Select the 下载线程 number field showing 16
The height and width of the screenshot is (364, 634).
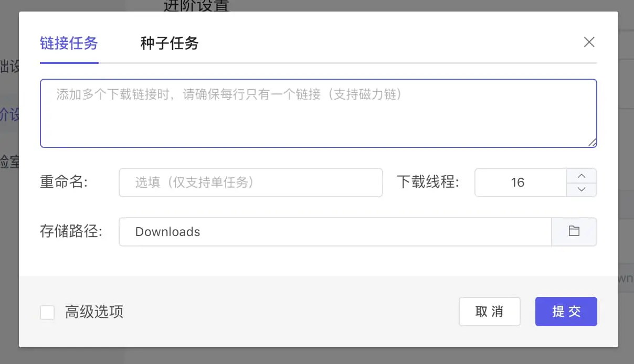coord(520,183)
